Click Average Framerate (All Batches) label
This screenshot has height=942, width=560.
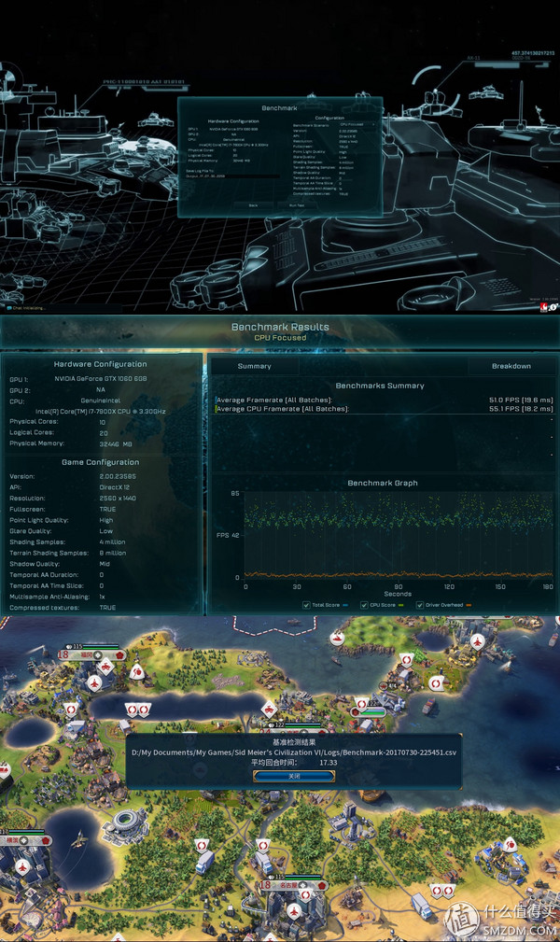click(x=274, y=400)
